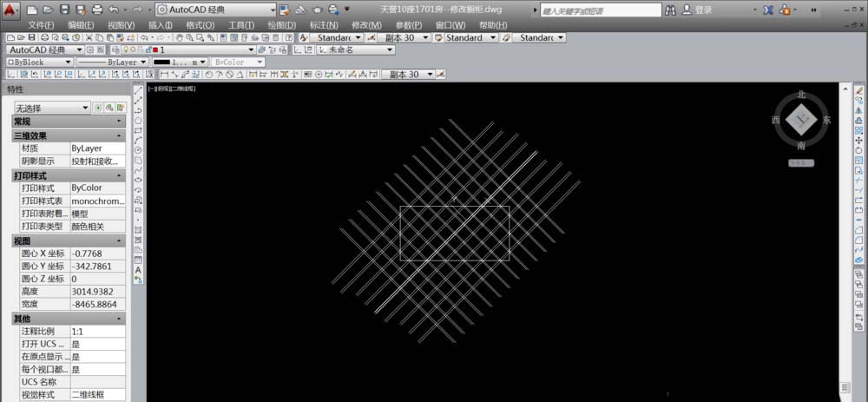
Task: Click Cut scissors icon in standard toolbar
Action: pos(89,37)
